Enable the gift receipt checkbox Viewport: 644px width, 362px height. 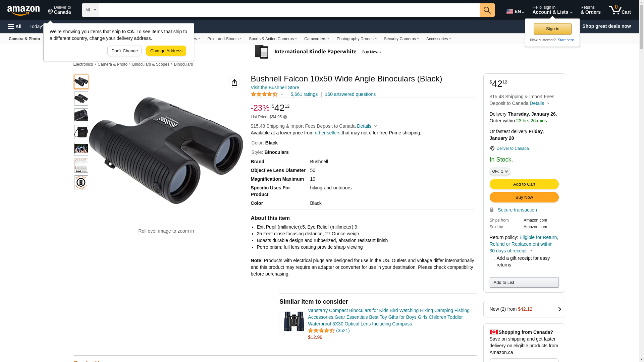click(x=493, y=258)
